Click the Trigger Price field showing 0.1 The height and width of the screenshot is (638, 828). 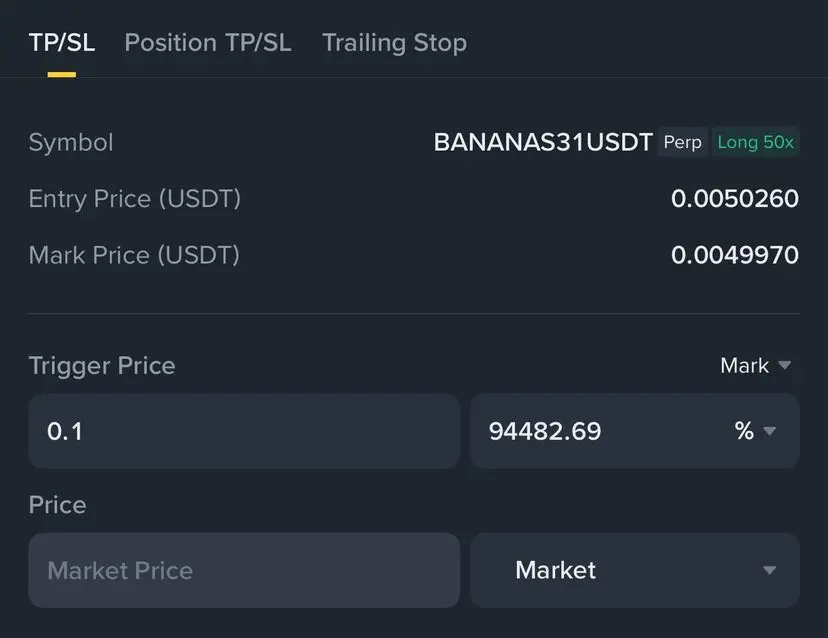pyautogui.click(x=243, y=431)
